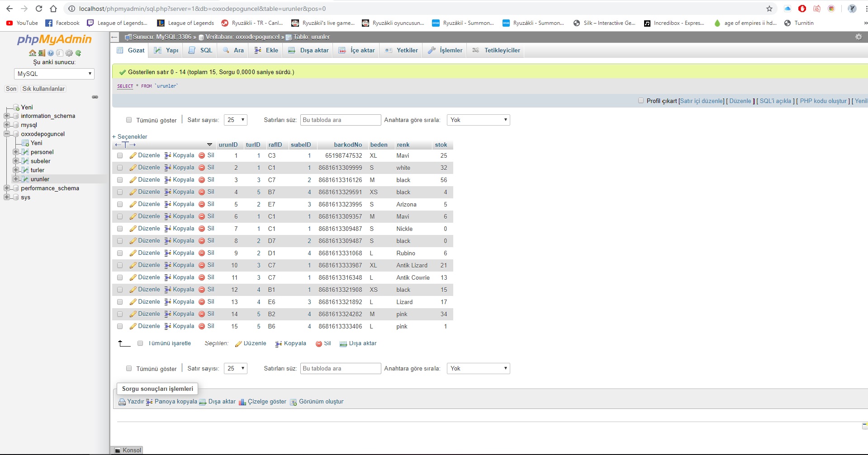Open top 'Anahtara göre sırala' dropdown
This screenshot has width=868, height=455.
pos(478,120)
